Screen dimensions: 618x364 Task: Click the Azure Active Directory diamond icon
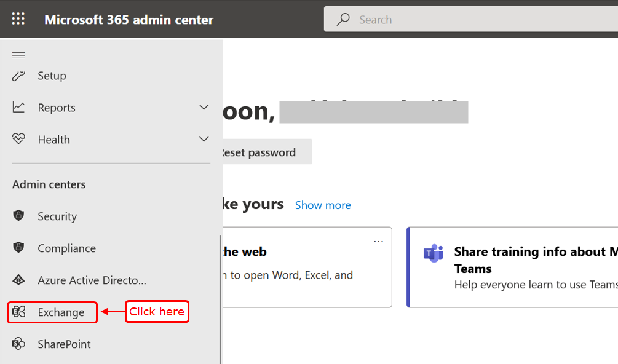(x=18, y=280)
